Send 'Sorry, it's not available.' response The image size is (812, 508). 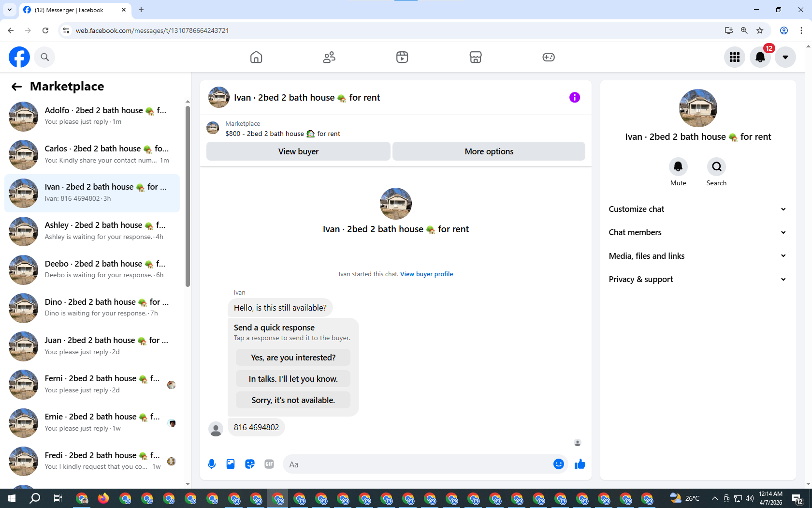click(x=293, y=400)
